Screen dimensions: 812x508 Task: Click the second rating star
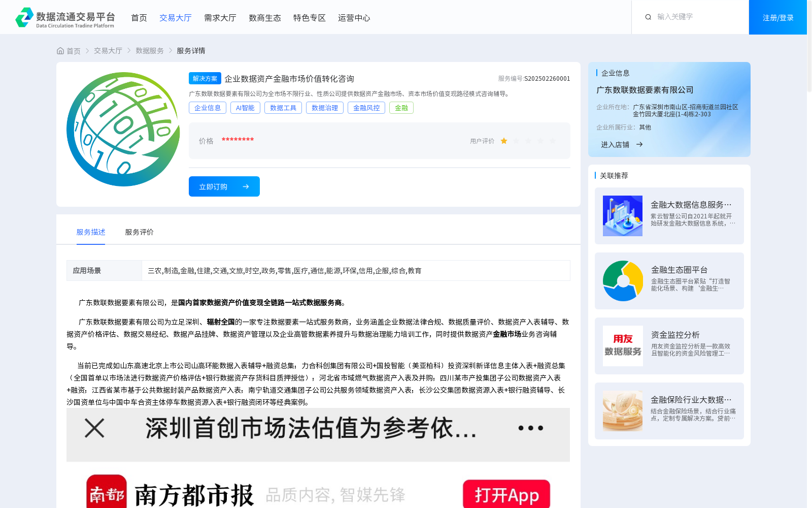click(x=516, y=141)
